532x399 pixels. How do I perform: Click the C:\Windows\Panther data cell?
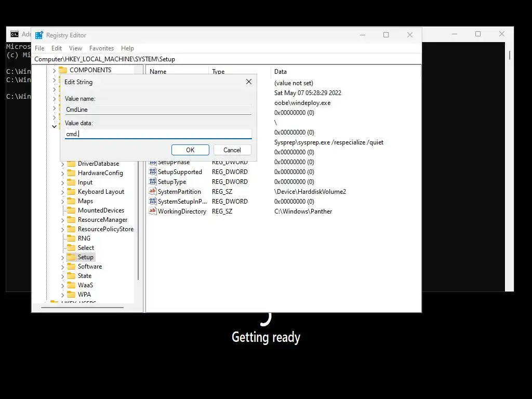303,211
